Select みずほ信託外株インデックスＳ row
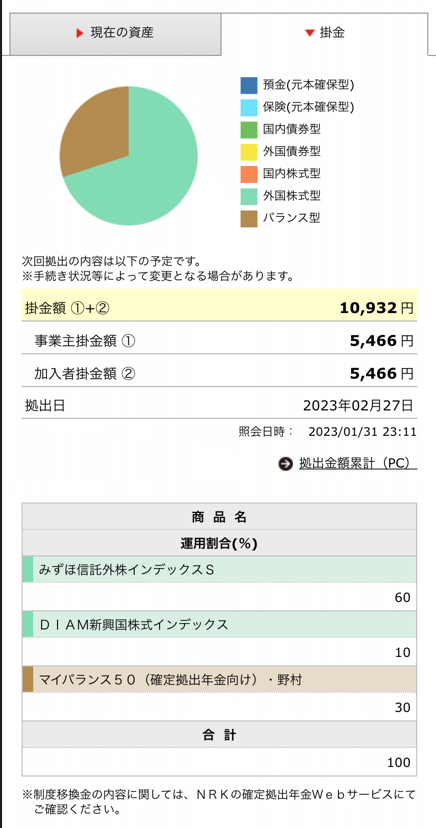 [219, 570]
